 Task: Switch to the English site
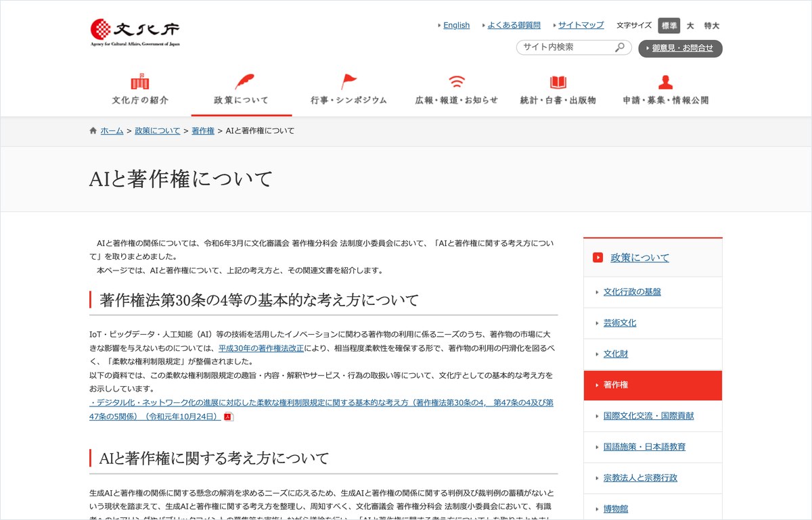tap(456, 25)
